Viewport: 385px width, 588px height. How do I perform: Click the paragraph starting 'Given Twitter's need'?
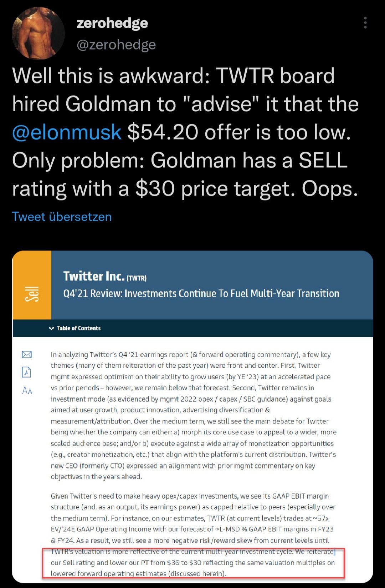pyautogui.click(x=192, y=518)
